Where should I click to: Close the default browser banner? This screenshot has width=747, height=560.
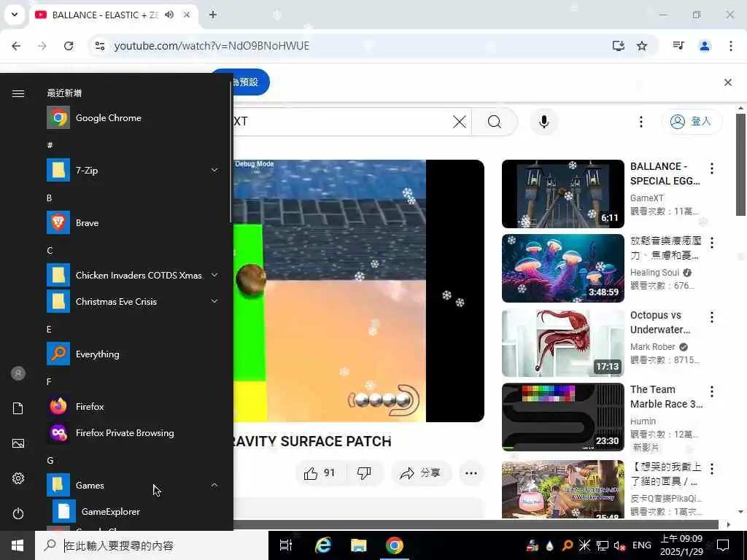click(x=728, y=82)
